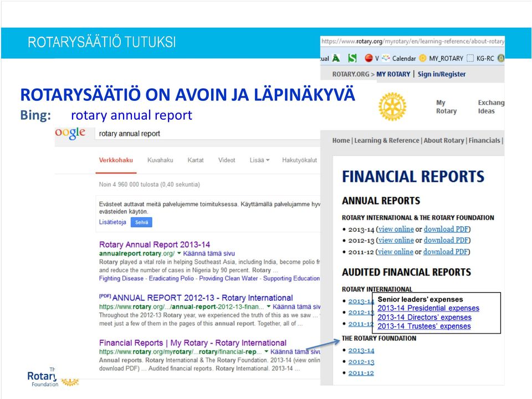Open 'Financial Reports | My Rotary' search result
Viewport: 532px width, 399px height.
tap(193, 343)
